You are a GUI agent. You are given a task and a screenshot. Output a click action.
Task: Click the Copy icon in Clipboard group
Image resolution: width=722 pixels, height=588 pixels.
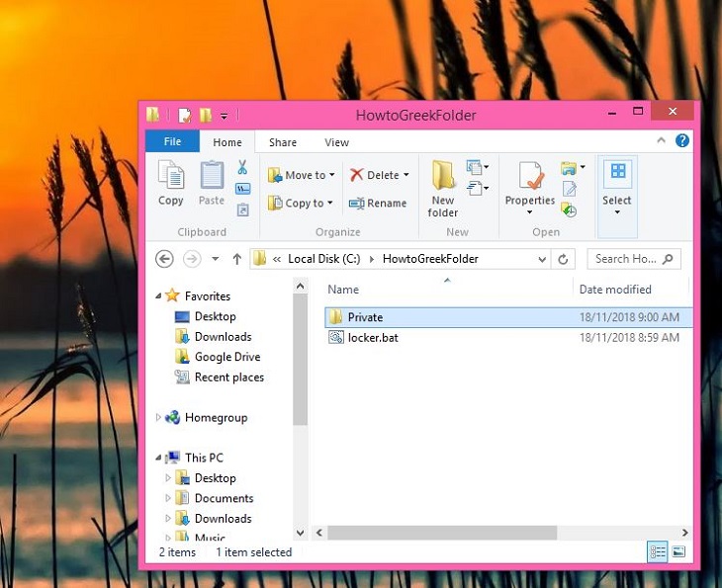click(171, 175)
